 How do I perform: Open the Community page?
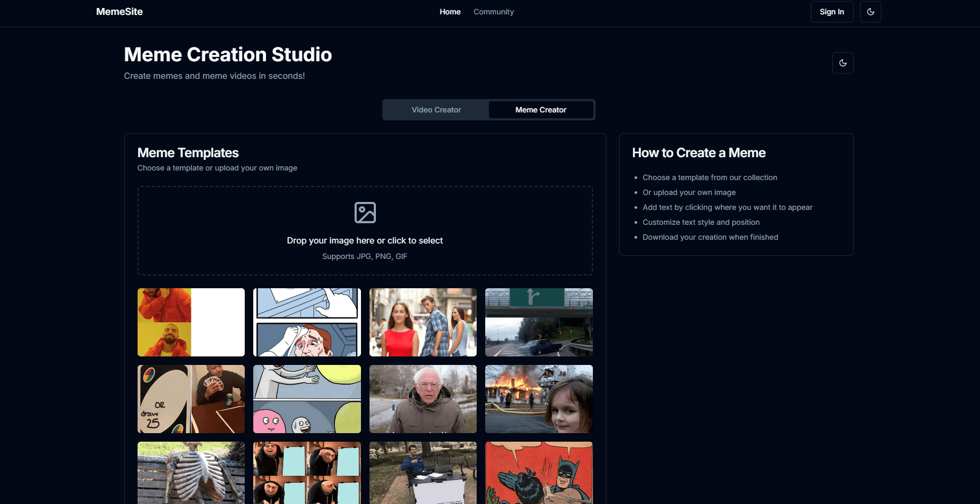tap(493, 12)
